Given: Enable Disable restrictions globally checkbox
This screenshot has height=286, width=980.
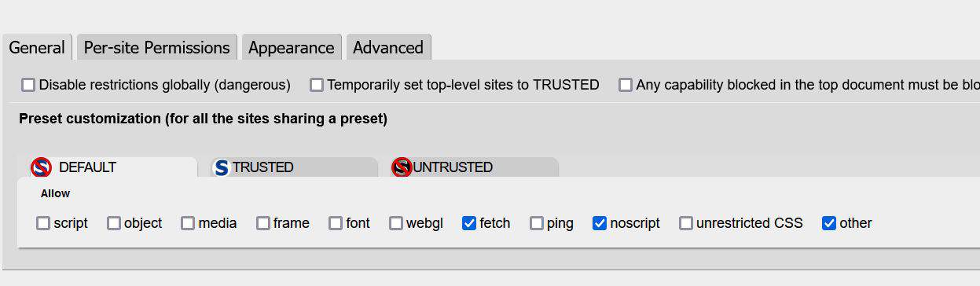Looking at the screenshot, I should tap(28, 85).
